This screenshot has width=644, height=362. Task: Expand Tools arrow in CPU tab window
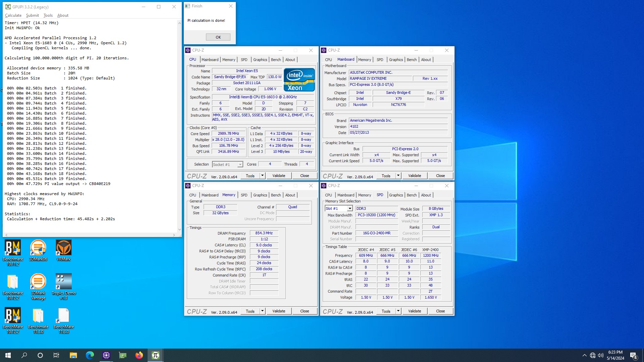(x=262, y=176)
